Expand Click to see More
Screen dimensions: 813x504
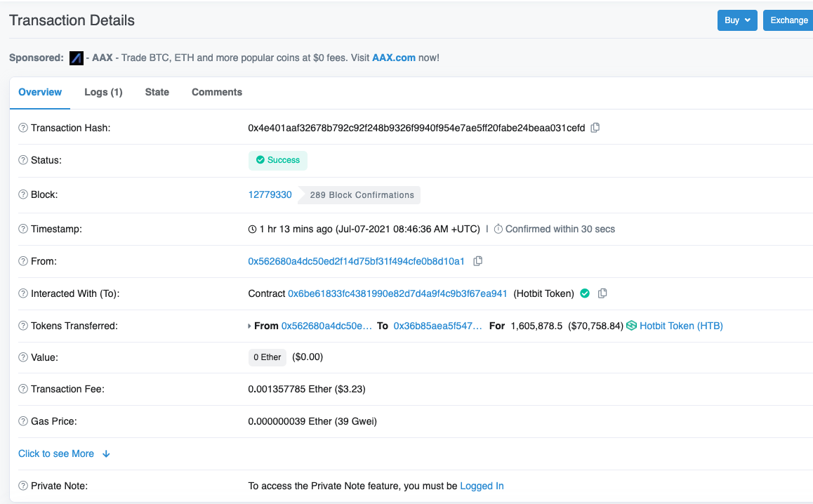[x=64, y=453]
